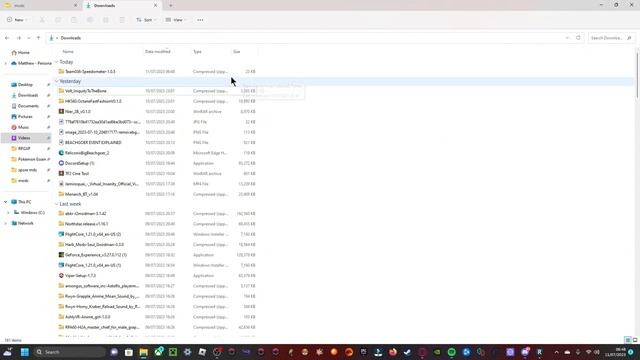Expand the Network tree node
The image size is (640, 360).
click(5, 223)
